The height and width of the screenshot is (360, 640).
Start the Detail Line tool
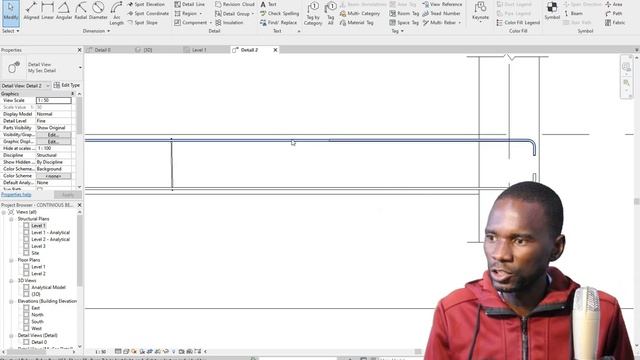tap(189, 4)
